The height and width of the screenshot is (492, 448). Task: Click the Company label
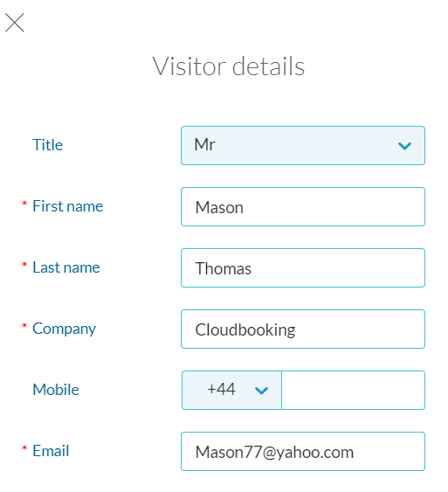click(65, 329)
